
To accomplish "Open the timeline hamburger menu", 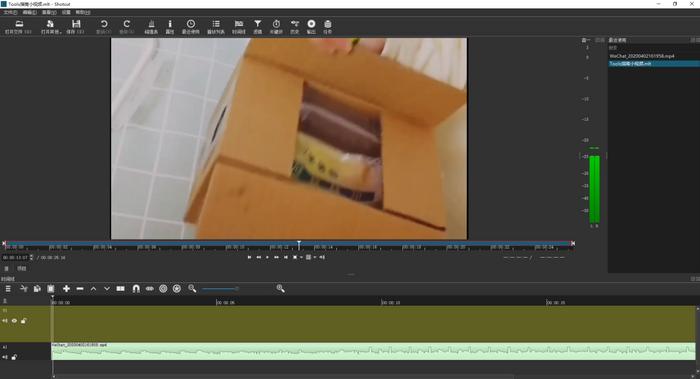I will click(x=8, y=289).
